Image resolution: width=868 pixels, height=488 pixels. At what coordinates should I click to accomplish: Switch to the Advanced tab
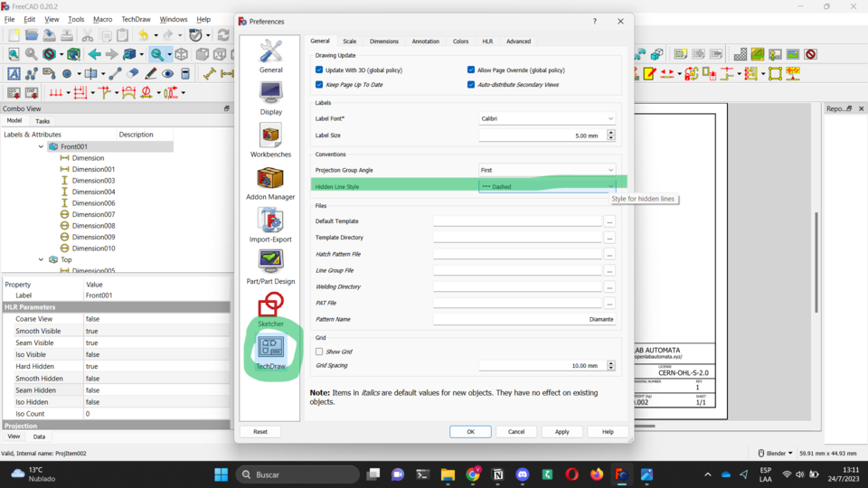[x=518, y=42]
